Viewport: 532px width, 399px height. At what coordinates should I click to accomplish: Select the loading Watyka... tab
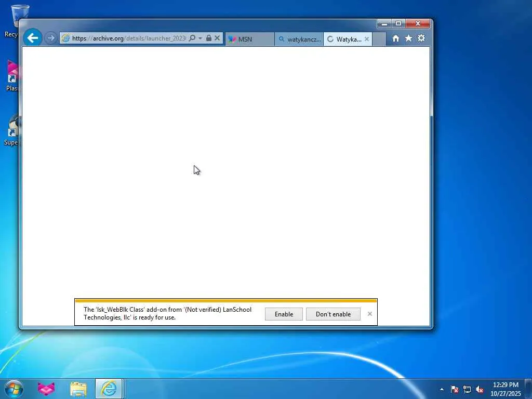344,39
